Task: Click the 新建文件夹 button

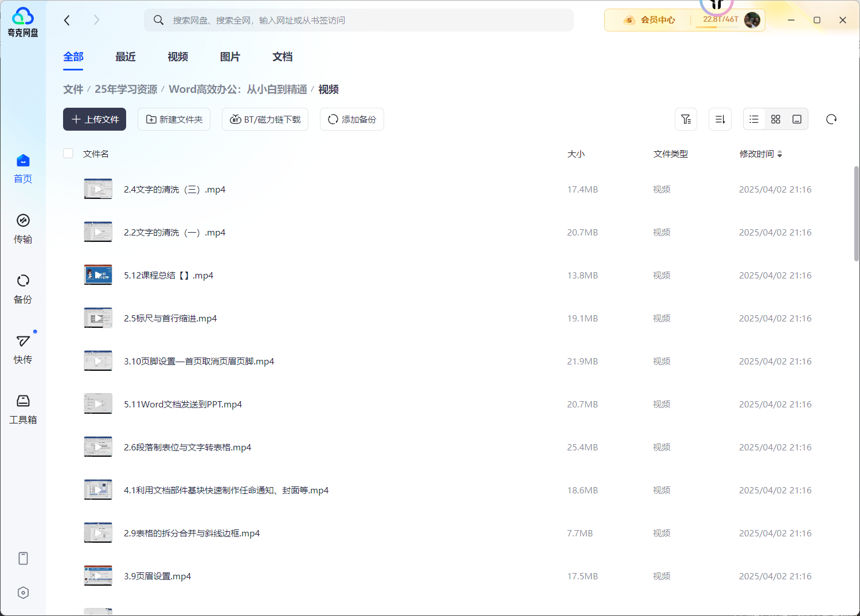Action: click(x=174, y=119)
